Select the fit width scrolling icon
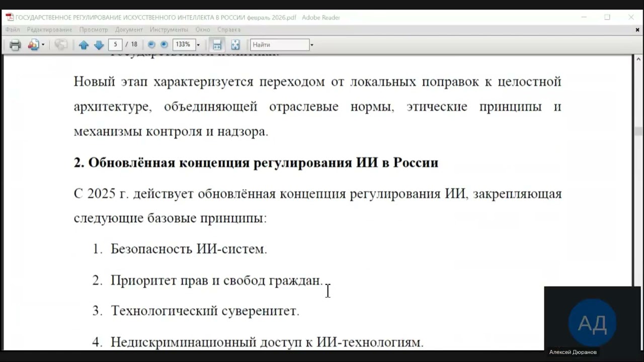The height and width of the screenshot is (362, 644). click(217, 45)
